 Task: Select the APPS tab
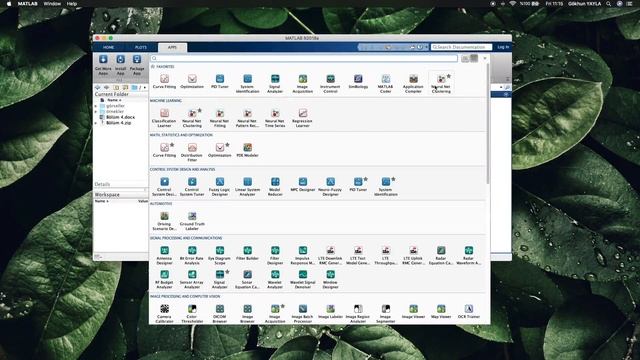[x=172, y=47]
